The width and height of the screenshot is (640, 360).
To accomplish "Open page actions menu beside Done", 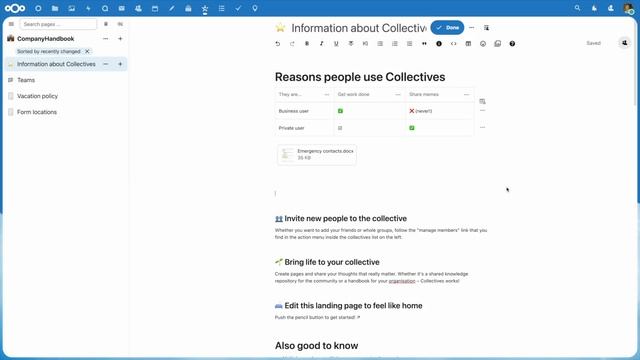I will tap(472, 28).
